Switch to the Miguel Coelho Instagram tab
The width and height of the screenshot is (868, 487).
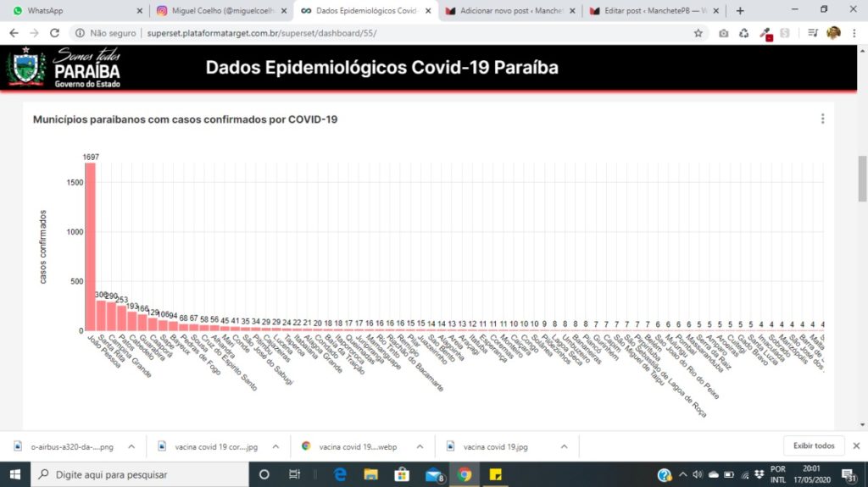(221, 10)
